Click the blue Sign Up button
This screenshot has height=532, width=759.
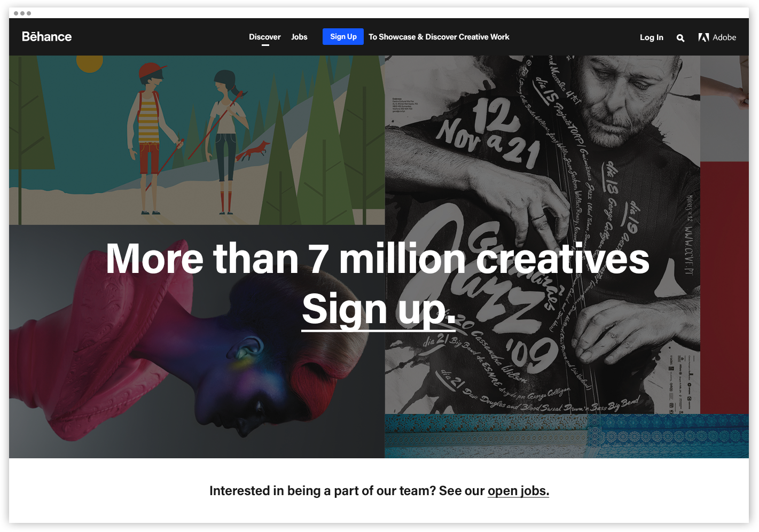point(343,36)
